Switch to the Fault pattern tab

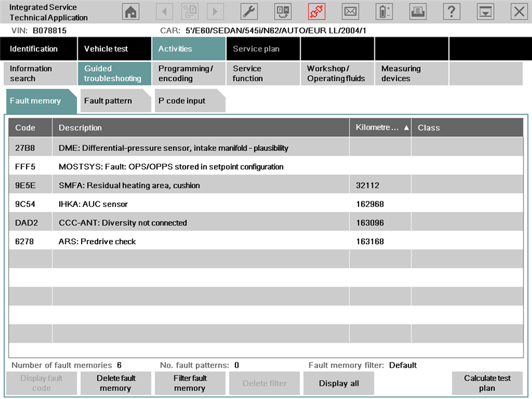(x=116, y=101)
